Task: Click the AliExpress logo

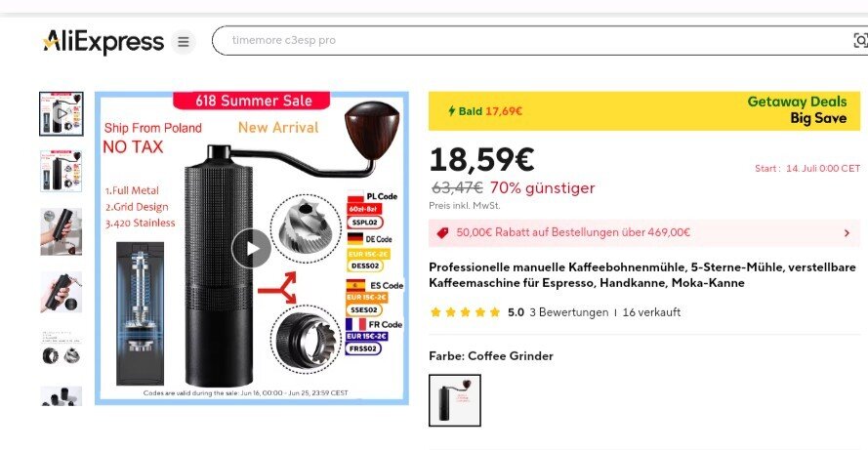Action: pos(103,42)
